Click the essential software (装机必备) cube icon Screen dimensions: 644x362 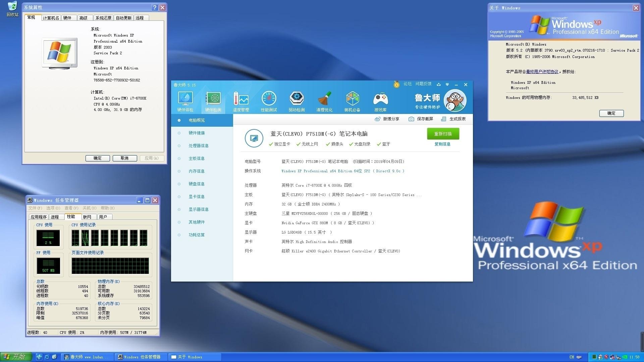pyautogui.click(x=352, y=99)
